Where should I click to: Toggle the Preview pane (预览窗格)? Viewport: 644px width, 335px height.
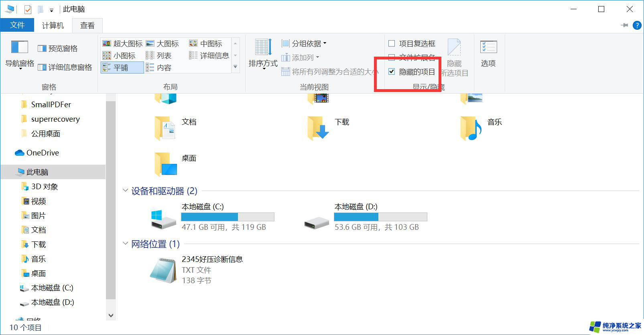pos(57,48)
